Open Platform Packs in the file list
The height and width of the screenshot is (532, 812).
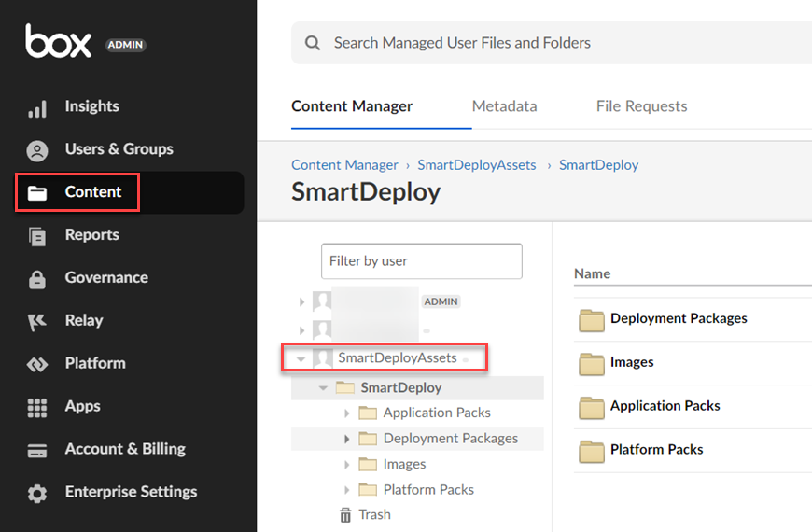[657, 449]
